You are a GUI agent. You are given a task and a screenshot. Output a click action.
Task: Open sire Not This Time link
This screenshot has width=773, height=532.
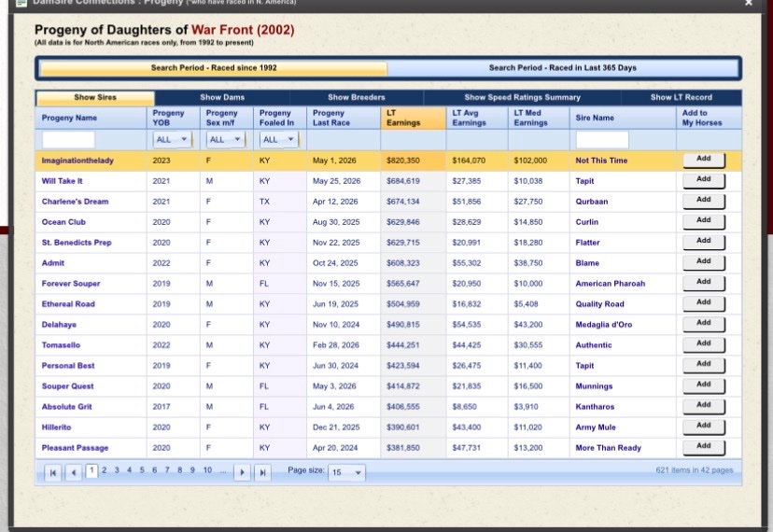(x=601, y=161)
